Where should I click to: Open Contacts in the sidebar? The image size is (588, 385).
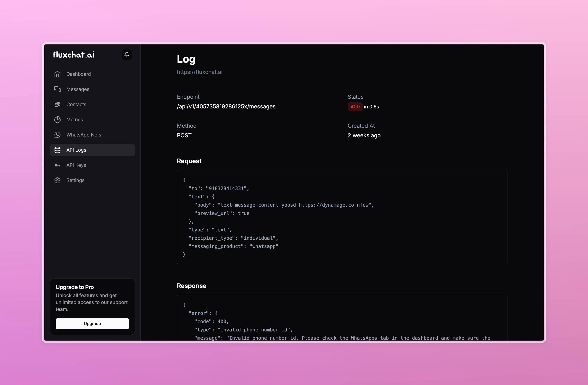pyautogui.click(x=76, y=105)
